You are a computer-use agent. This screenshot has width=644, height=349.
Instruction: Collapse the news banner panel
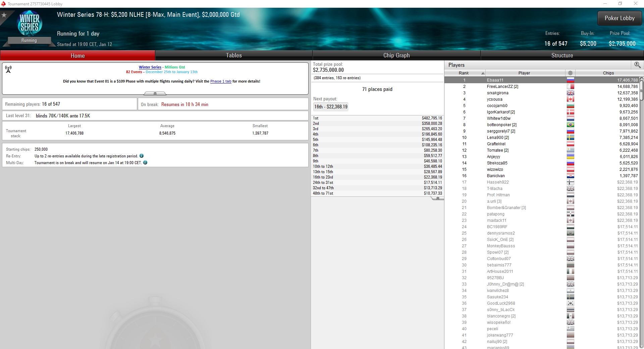tap(155, 93)
